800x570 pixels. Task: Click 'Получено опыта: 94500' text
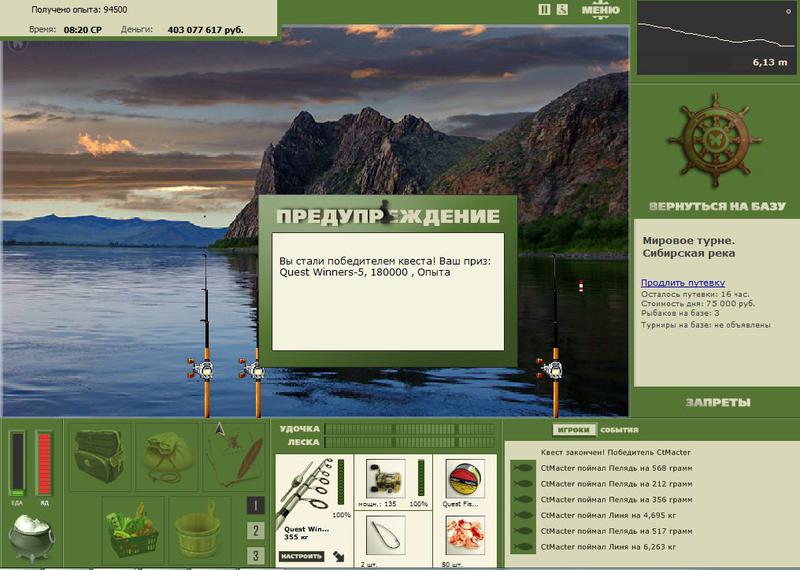(x=79, y=10)
